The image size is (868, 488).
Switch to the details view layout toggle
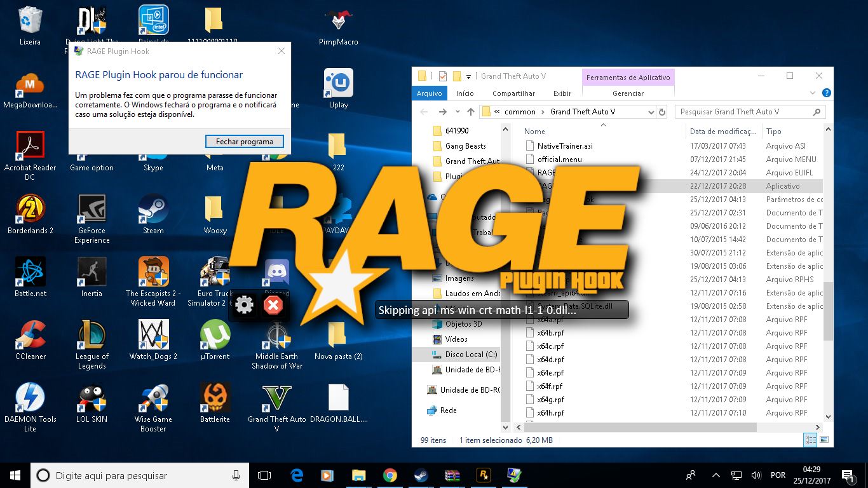(x=810, y=440)
